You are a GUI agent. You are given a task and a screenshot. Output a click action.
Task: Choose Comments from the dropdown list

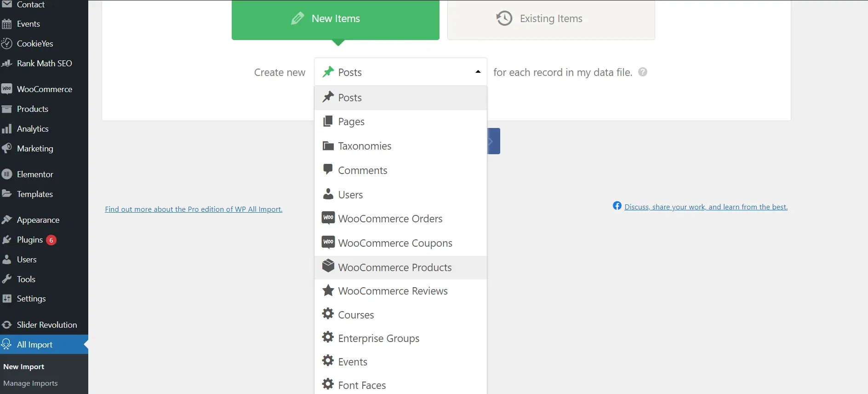click(x=400, y=170)
